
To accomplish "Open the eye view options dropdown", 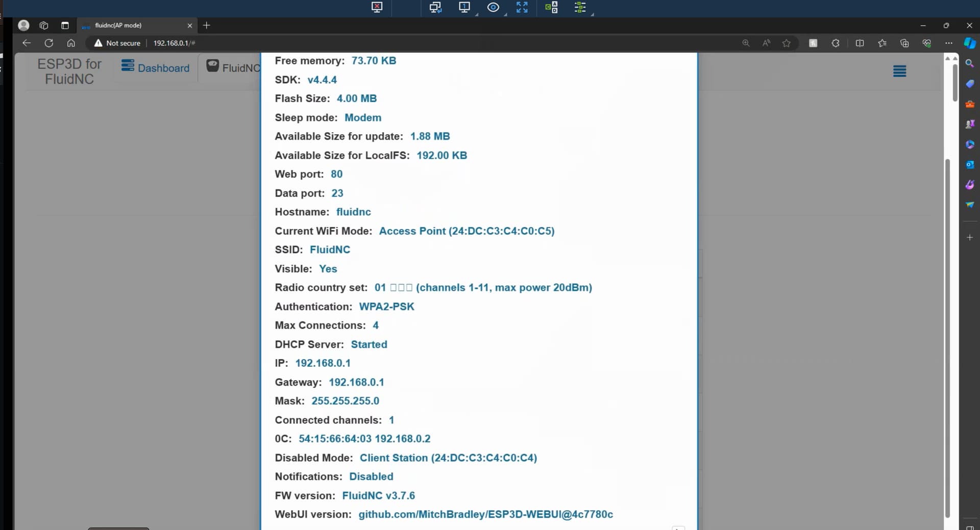I will click(493, 7).
